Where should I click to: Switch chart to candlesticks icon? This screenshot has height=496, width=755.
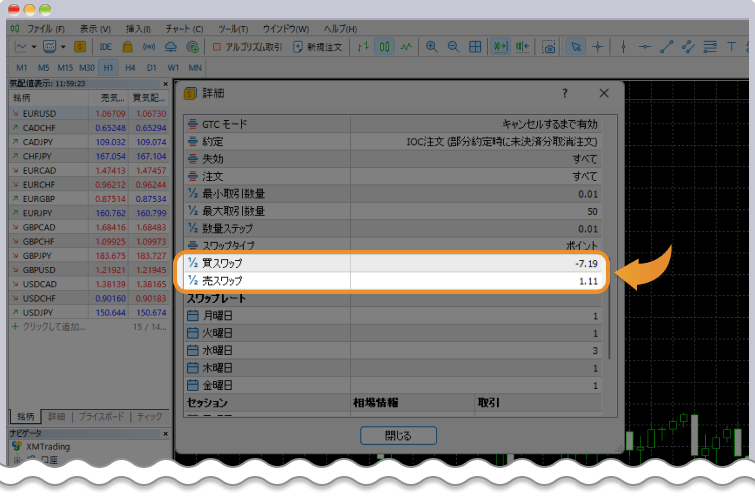click(384, 47)
